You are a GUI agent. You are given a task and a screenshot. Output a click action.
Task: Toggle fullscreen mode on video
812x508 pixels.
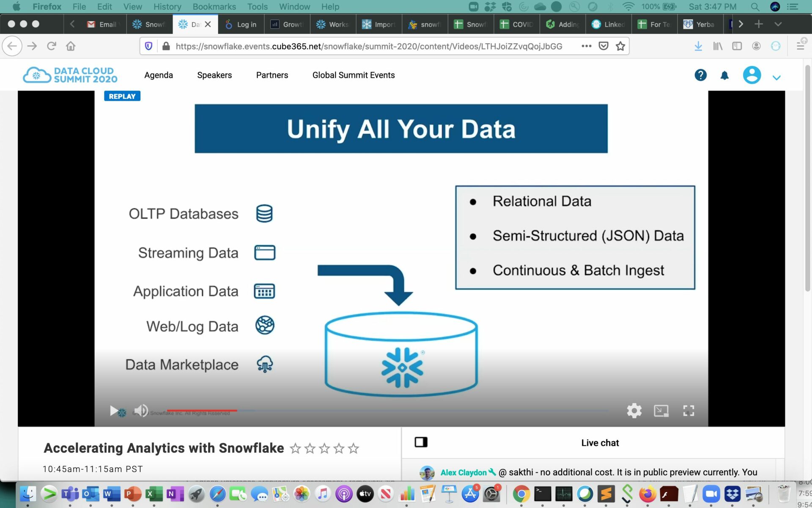click(689, 410)
